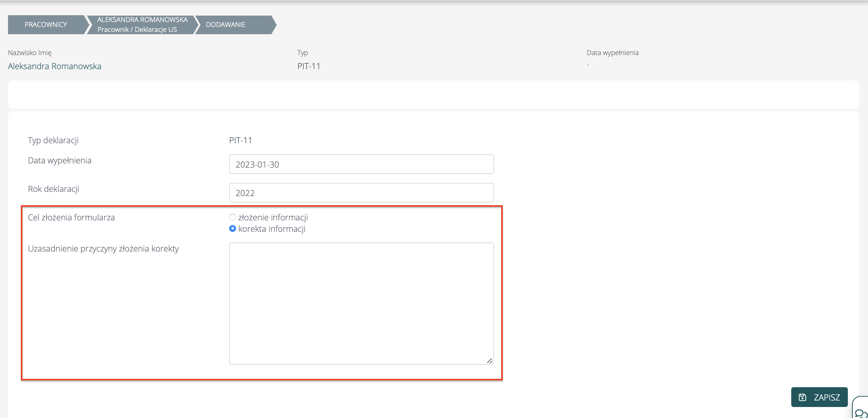Click the floppy disk icon in ZAPISZ
Screen dimensions: 868x418
(x=802, y=397)
